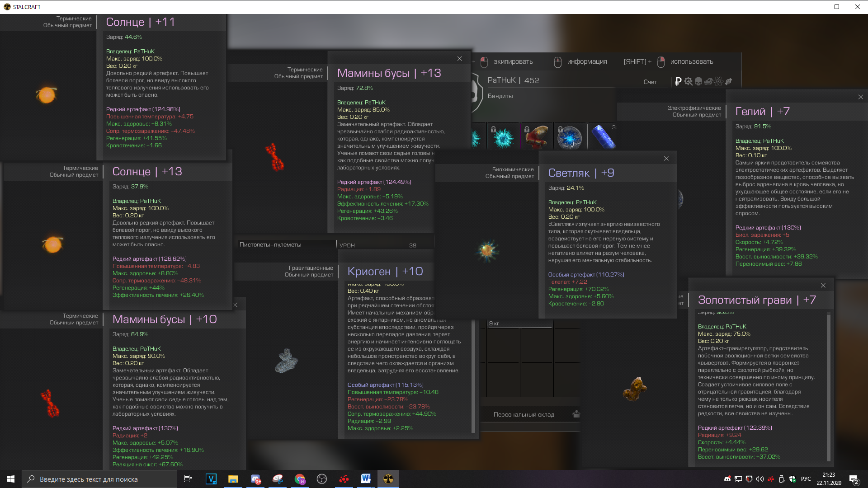Screen dimensions: 868x488
Task: Click the Пистолеты-пулеметы category label
Action: click(270, 245)
